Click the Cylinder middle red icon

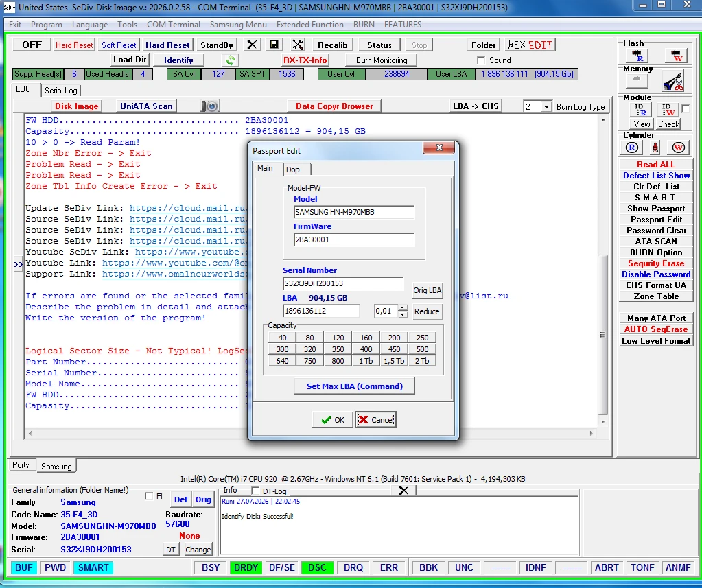[655, 148]
